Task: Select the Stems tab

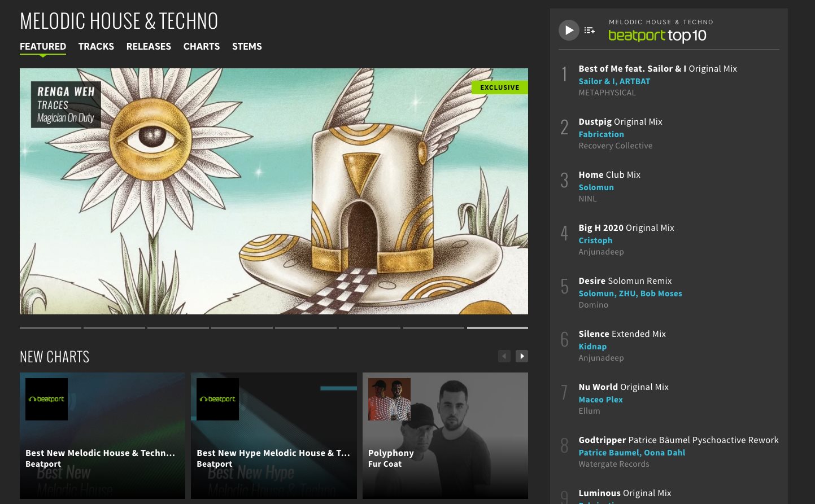Action: coord(247,46)
